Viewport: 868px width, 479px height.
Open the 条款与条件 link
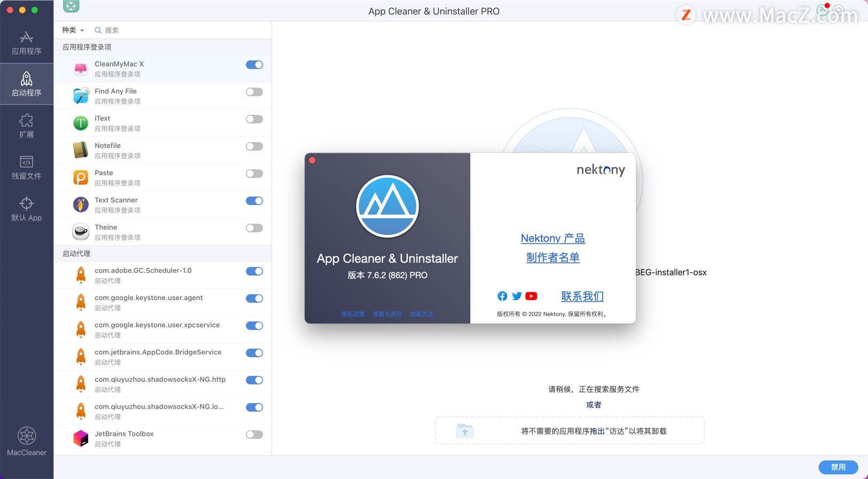[x=387, y=314]
